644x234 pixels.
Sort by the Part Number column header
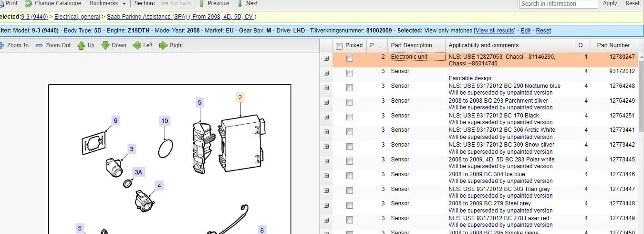(x=613, y=45)
